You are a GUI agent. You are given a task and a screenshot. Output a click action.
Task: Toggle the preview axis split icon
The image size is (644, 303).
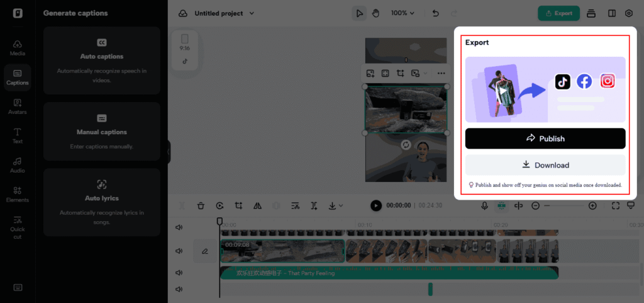(x=518, y=205)
